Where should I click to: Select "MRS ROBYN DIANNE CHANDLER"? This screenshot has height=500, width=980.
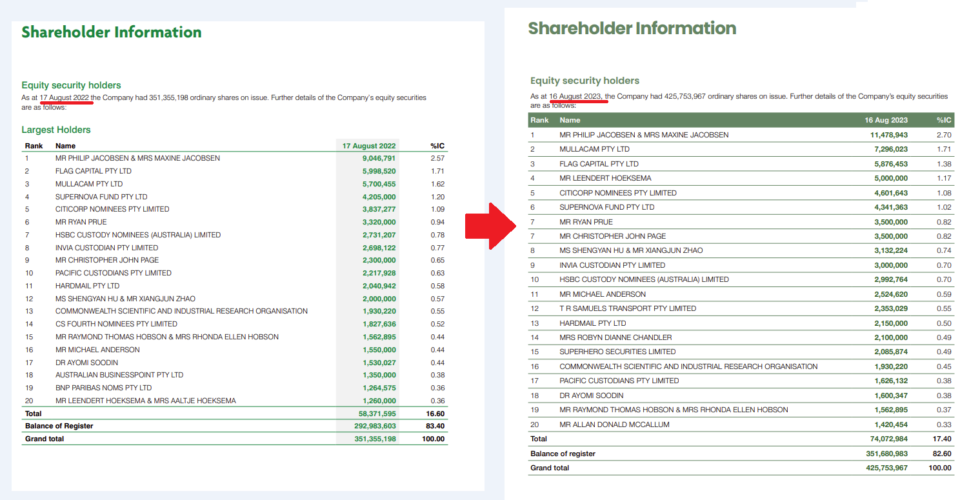tap(615, 337)
